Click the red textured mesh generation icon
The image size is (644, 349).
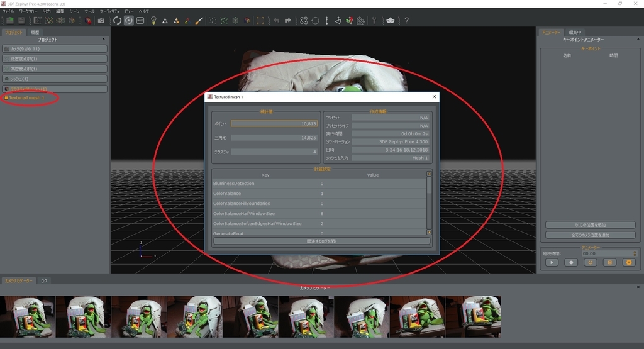point(88,21)
